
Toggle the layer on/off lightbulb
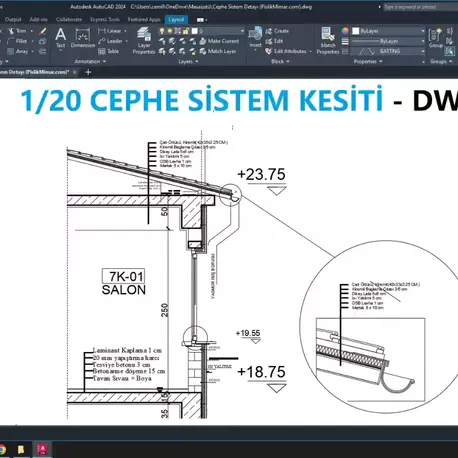tap(162, 31)
